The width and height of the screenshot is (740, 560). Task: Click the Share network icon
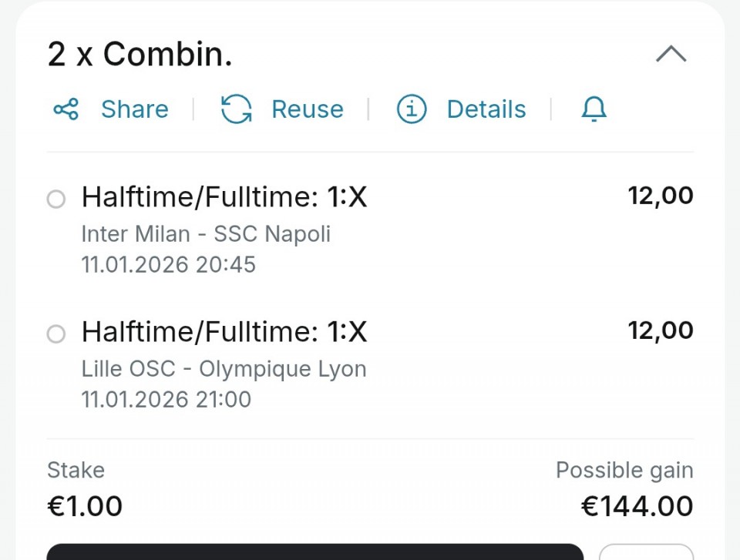[66, 109]
